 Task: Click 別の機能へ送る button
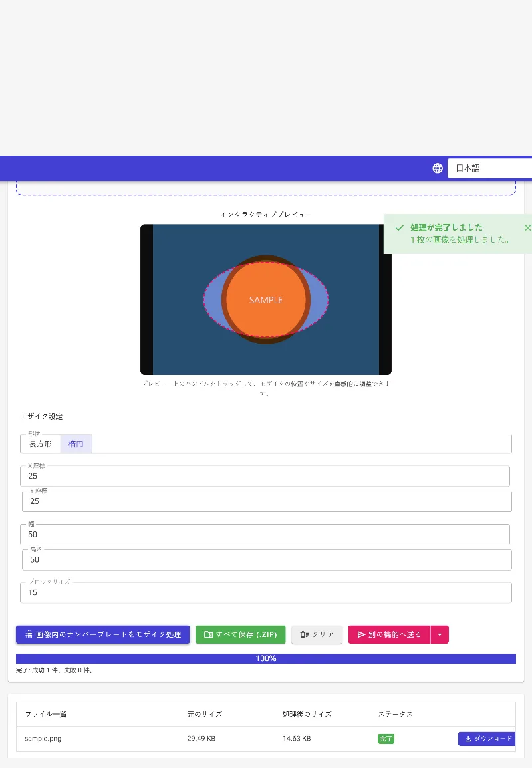[x=389, y=634]
